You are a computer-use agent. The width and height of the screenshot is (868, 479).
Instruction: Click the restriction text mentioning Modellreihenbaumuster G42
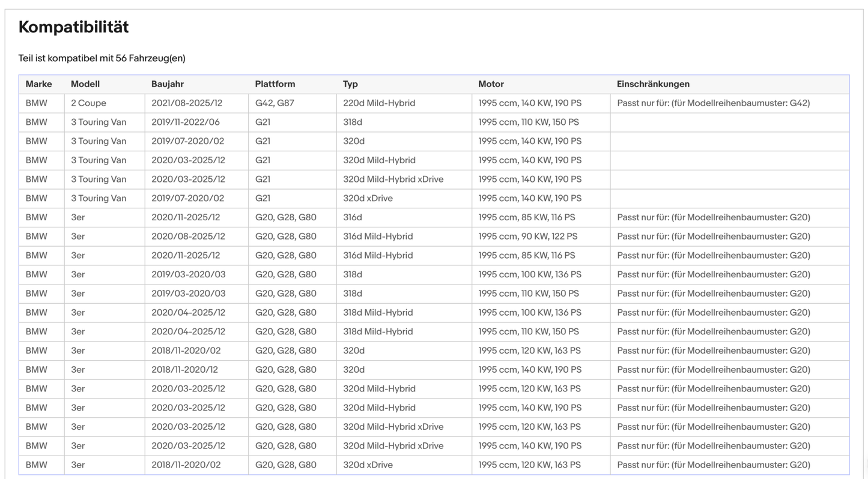click(x=714, y=103)
